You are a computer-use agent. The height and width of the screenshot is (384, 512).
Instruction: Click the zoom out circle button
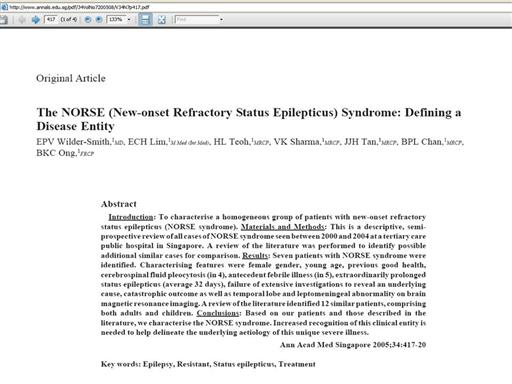pyautogui.click(x=88, y=20)
